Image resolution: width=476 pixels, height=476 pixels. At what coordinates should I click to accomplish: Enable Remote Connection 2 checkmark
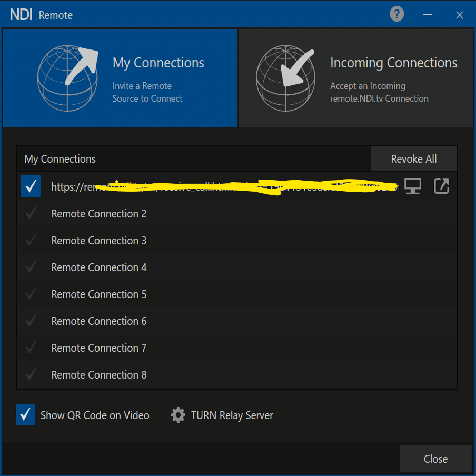pos(31,213)
